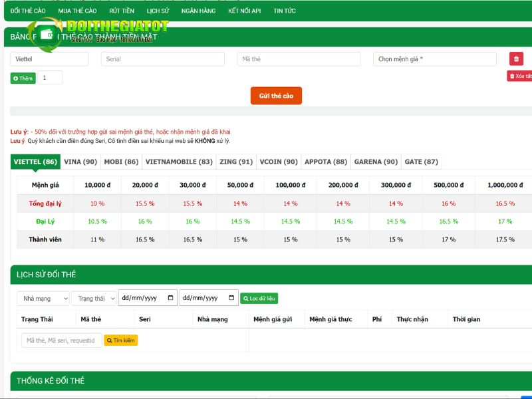Click the '300,000 đ' column header
Image resolution: width=532 pixels, height=399 pixels.
396,185
